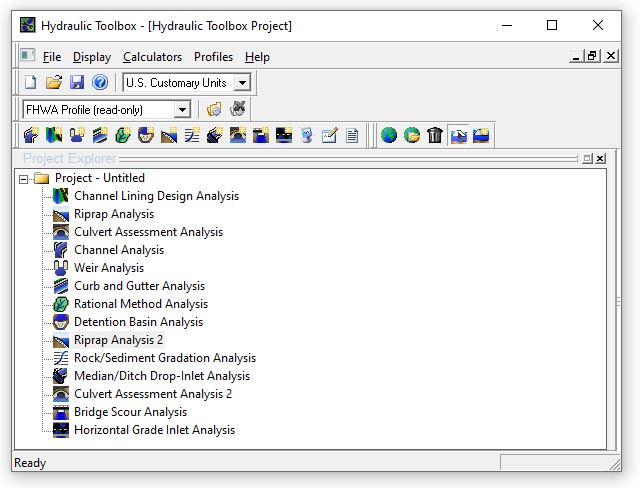
Task: Create a new project file
Action: [31, 82]
